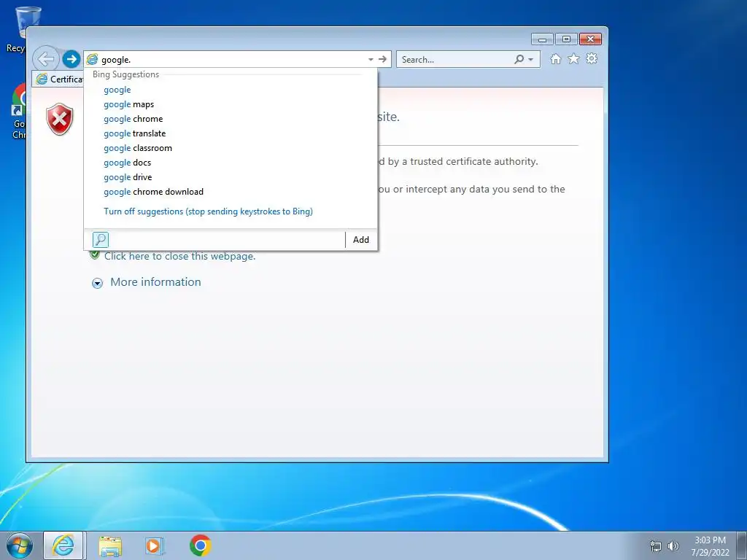Viewport: 747px width, 560px height.
Task: Open the Windows Start button
Action: click(x=20, y=545)
